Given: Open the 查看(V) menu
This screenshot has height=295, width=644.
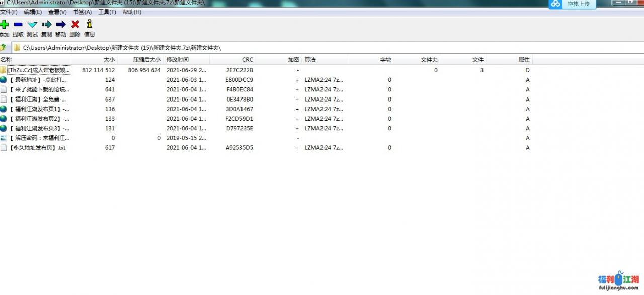Looking at the screenshot, I should 57,12.
